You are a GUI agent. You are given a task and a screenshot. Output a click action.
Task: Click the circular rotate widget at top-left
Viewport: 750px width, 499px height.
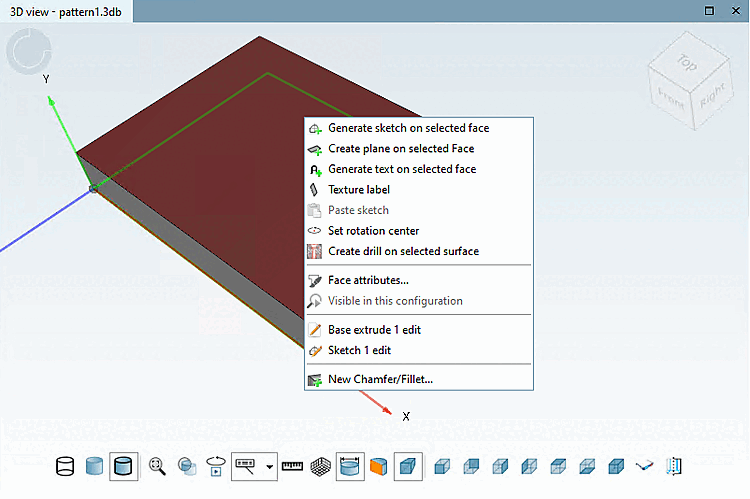point(29,51)
